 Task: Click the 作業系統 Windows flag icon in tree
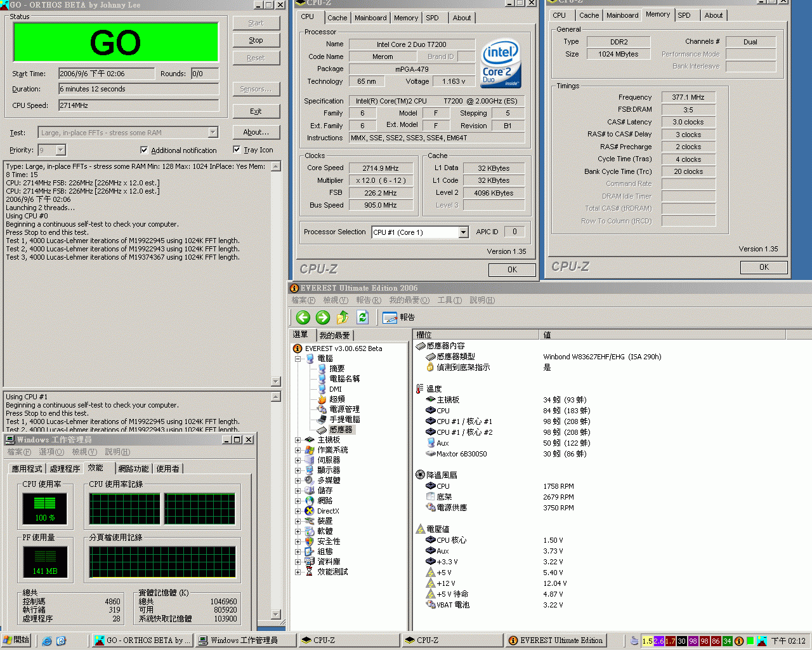click(x=309, y=450)
